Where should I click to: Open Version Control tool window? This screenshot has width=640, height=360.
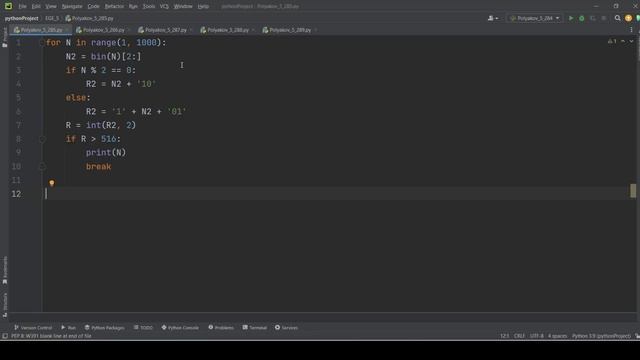point(33,327)
